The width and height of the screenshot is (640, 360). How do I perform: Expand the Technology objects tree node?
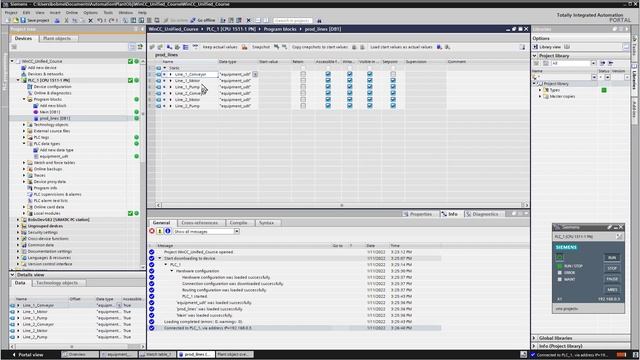[x=24, y=125]
